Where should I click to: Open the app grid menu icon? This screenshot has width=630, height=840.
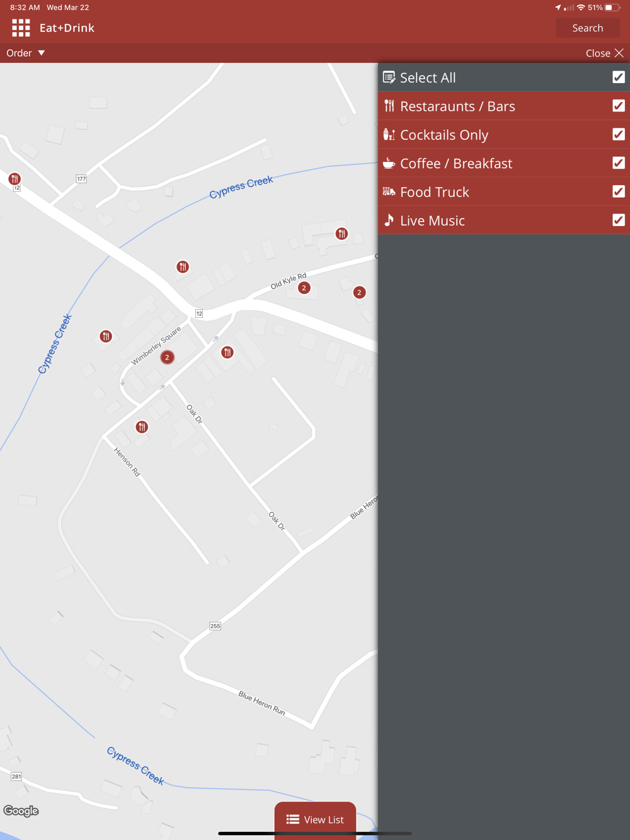(x=21, y=28)
